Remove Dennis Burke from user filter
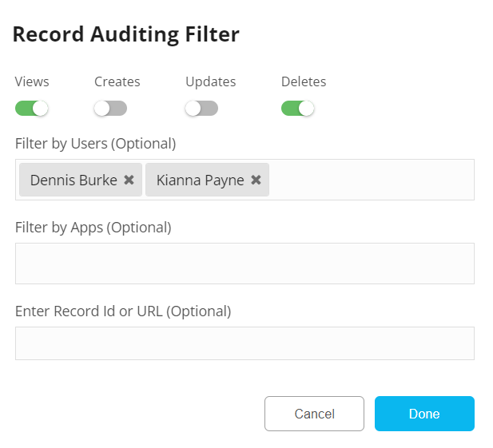 click(x=129, y=180)
